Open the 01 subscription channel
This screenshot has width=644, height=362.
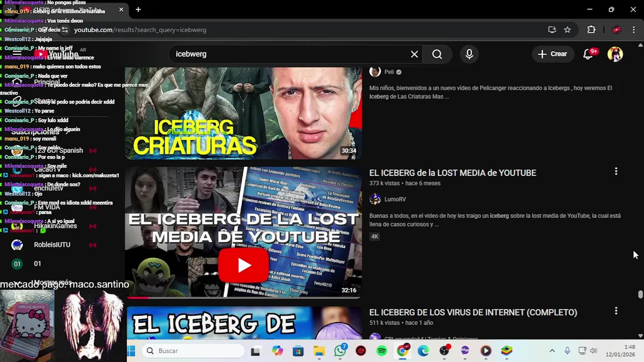coord(55,263)
